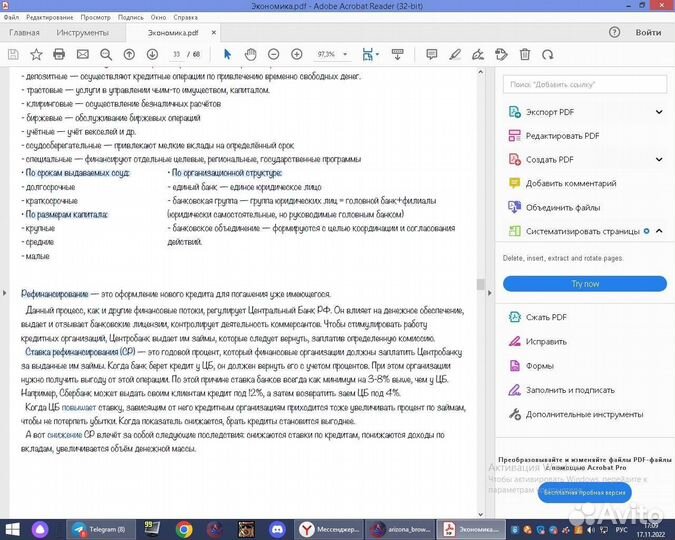Image resolution: width=675 pixels, height=540 pixels.
Task: Open Help question mark icon
Action: coord(615,32)
